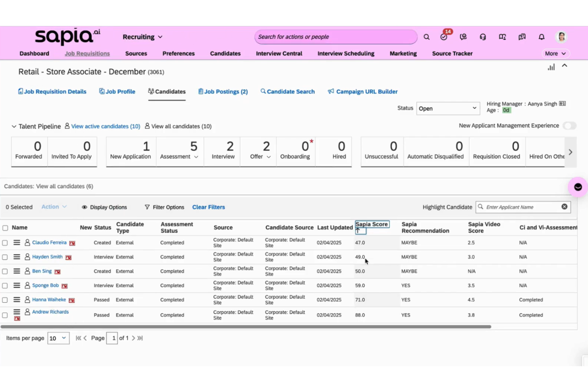This screenshot has width=588, height=392.
Task: Sort by the Sapia Score column header
Action: point(371,224)
